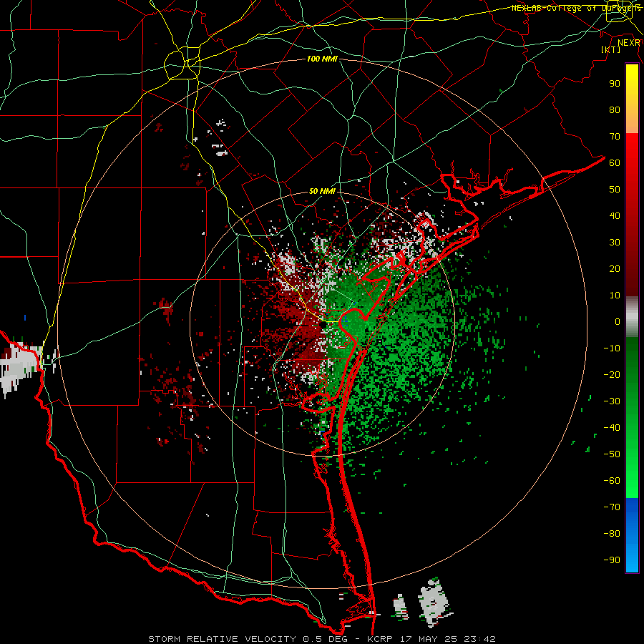Pick the blue segment of the color bar

pos(632,535)
